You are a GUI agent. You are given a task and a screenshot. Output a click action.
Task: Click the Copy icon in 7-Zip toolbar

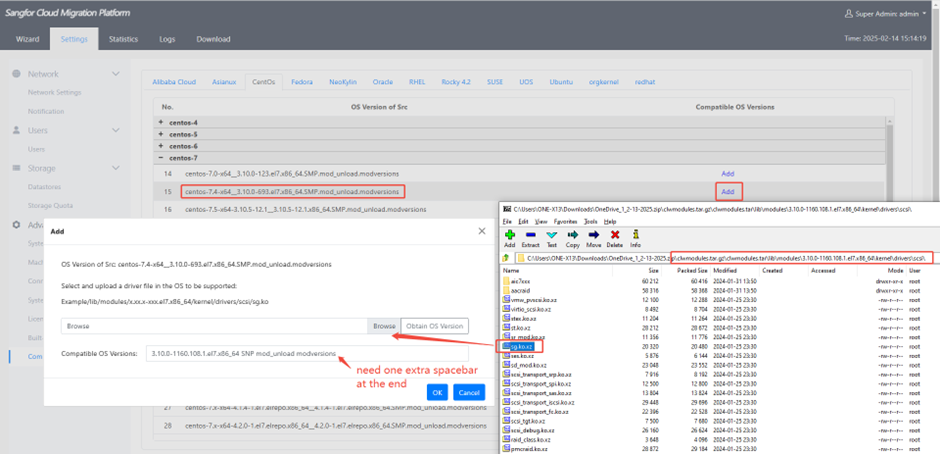[x=573, y=235]
